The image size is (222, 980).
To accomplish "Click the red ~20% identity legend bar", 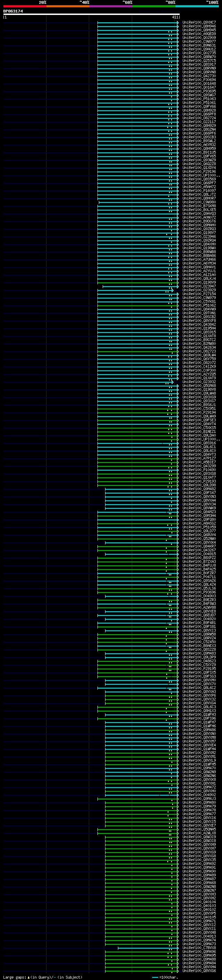I will tap(25, 6).
